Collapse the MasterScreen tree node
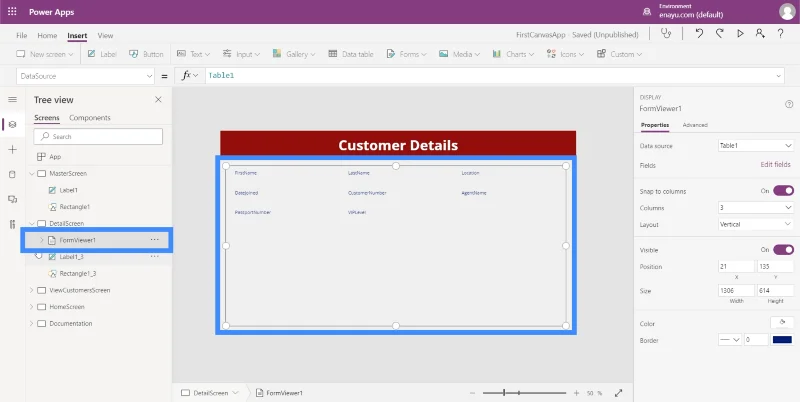The height and width of the screenshot is (402, 800). (x=32, y=173)
